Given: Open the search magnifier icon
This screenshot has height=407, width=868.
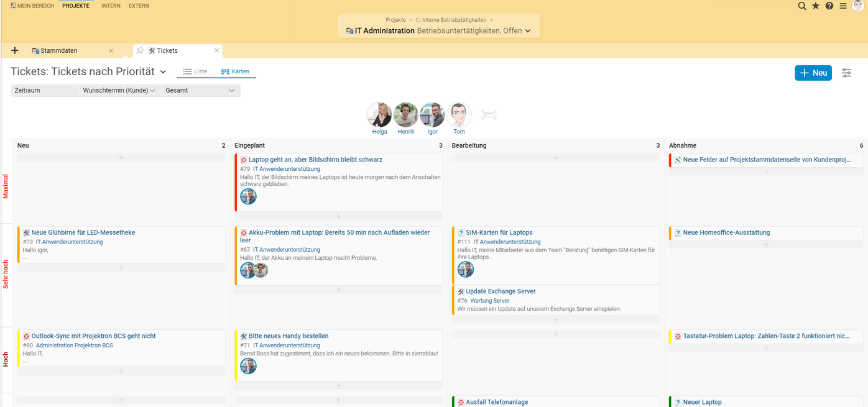Looking at the screenshot, I should click(x=802, y=6).
